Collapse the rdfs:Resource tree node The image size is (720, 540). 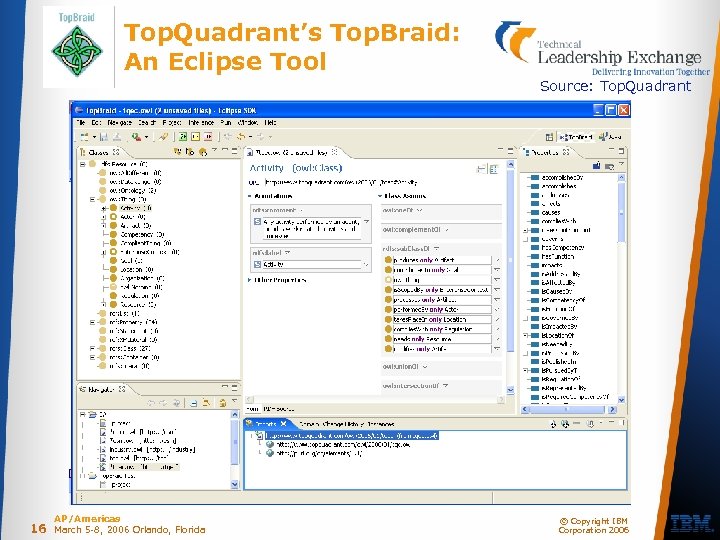(x=83, y=164)
